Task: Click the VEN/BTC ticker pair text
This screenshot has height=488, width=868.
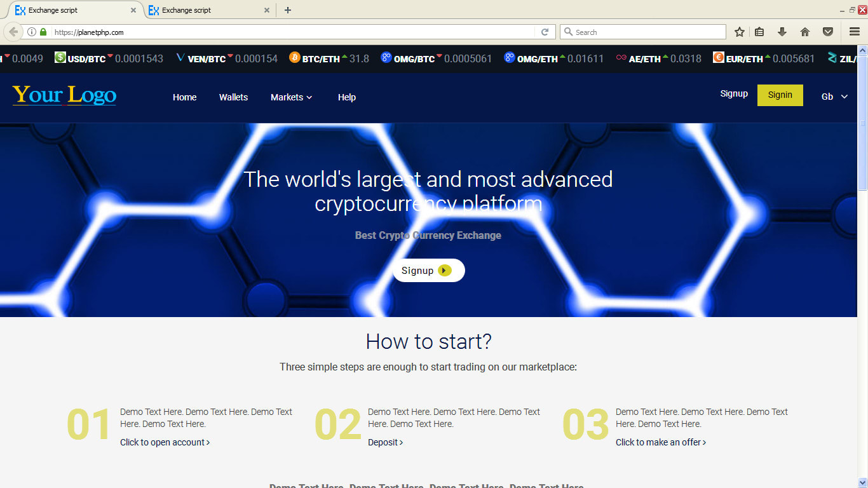Action: coord(207,59)
